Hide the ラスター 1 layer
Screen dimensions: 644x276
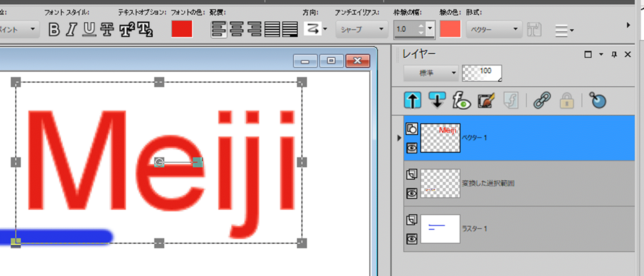[412, 239]
